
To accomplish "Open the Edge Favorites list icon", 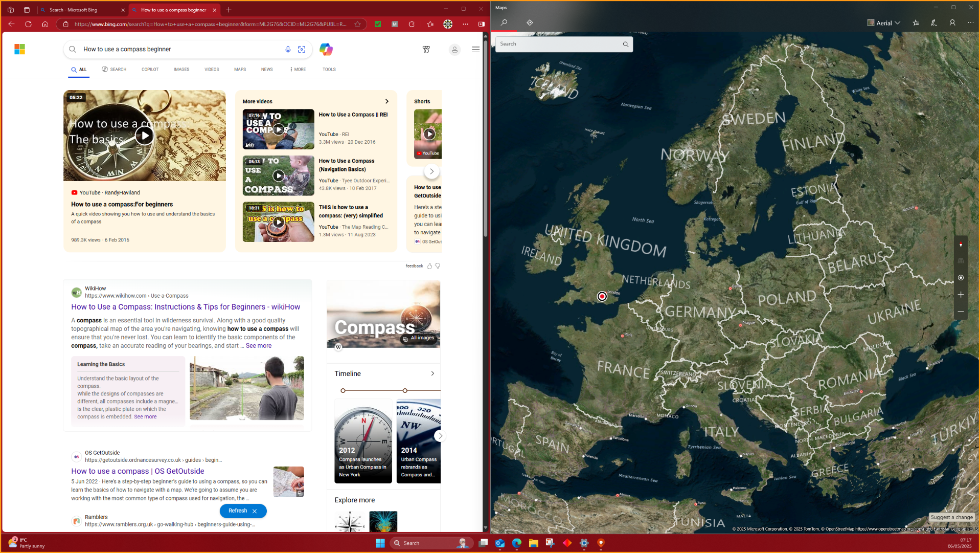I will click(x=430, y=24).
